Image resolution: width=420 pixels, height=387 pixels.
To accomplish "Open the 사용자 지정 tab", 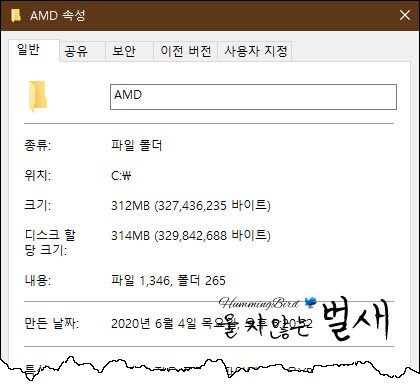I will tap(255, 51).
